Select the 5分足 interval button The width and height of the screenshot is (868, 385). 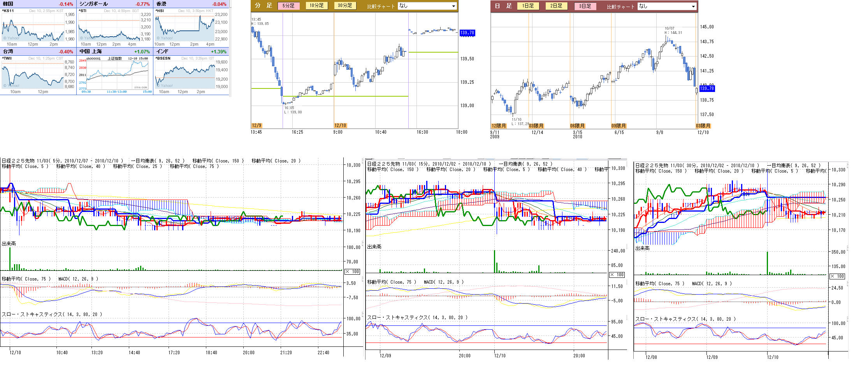288,6
